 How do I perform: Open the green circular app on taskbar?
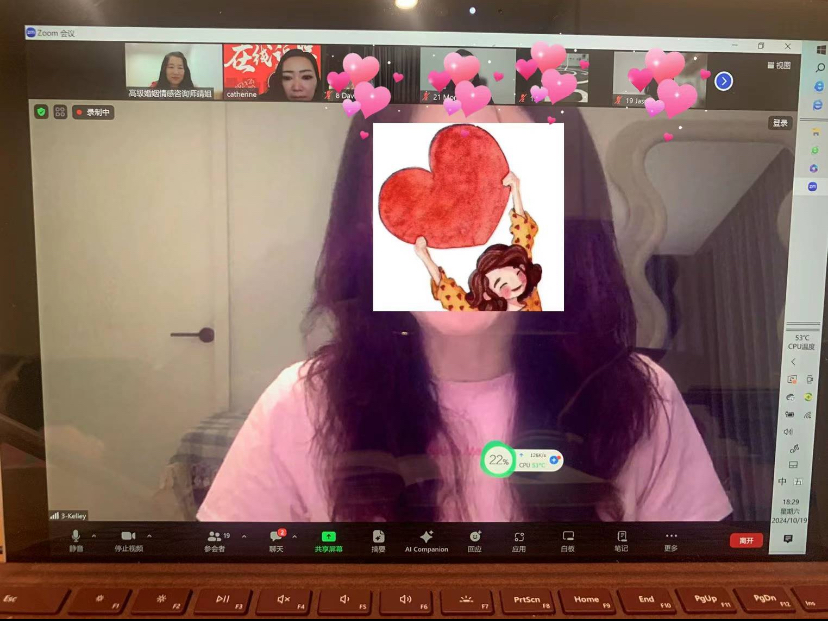[x=815, y=150]
